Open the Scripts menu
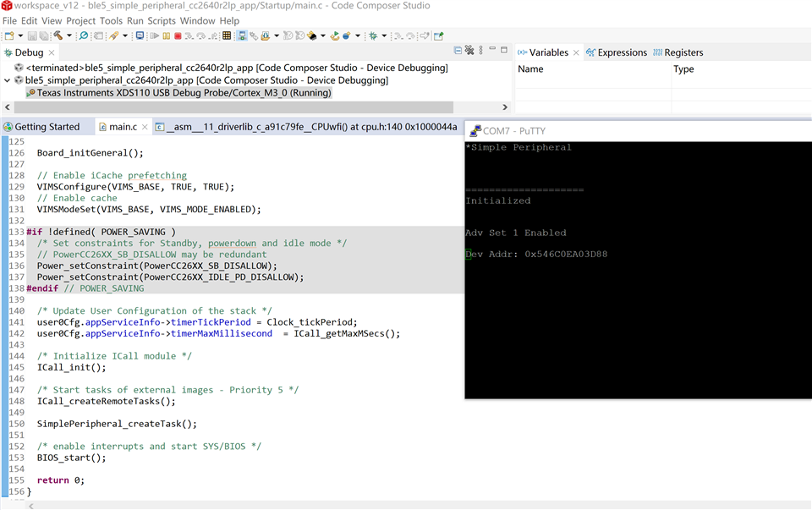The height and width of the screenshot is (510, 812). (162, 20)
